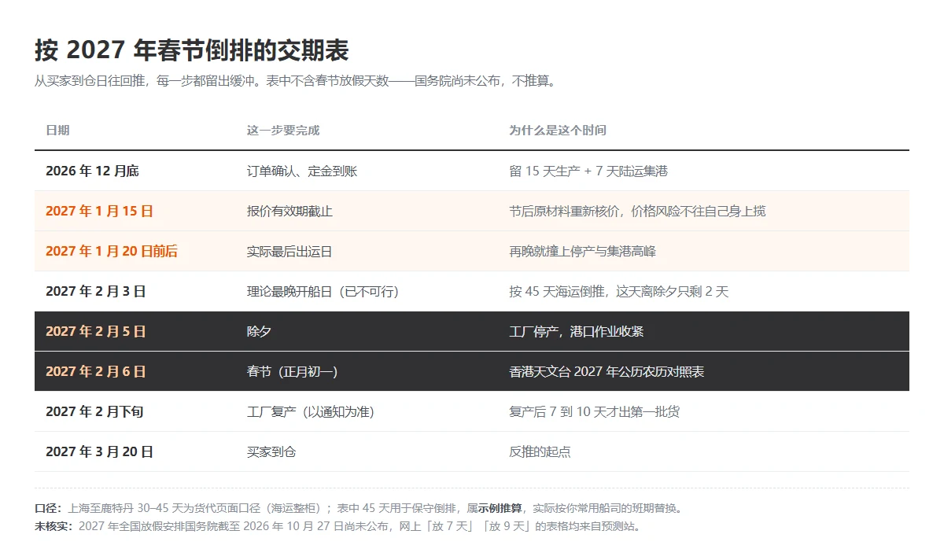Viewport: 944px width, 560px height.
Task: Click the cell 实际最后出运日
Action: click(x=289, y=251)
